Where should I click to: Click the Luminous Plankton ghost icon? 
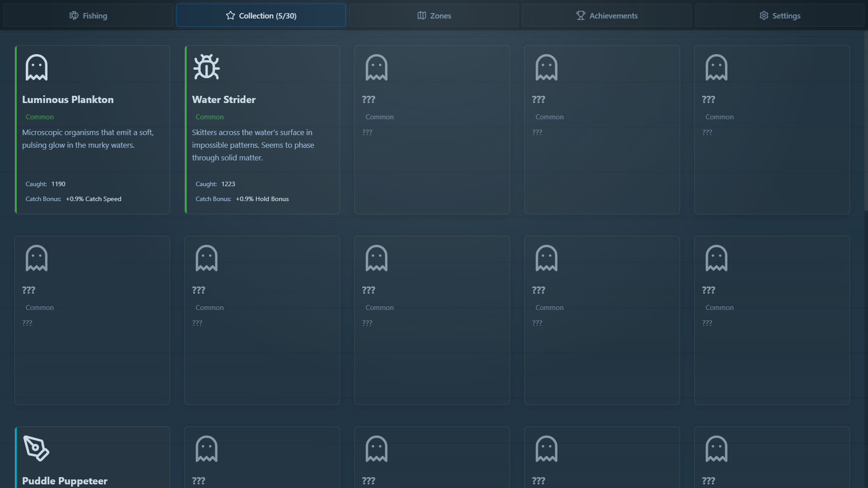(x=37, y=67)
